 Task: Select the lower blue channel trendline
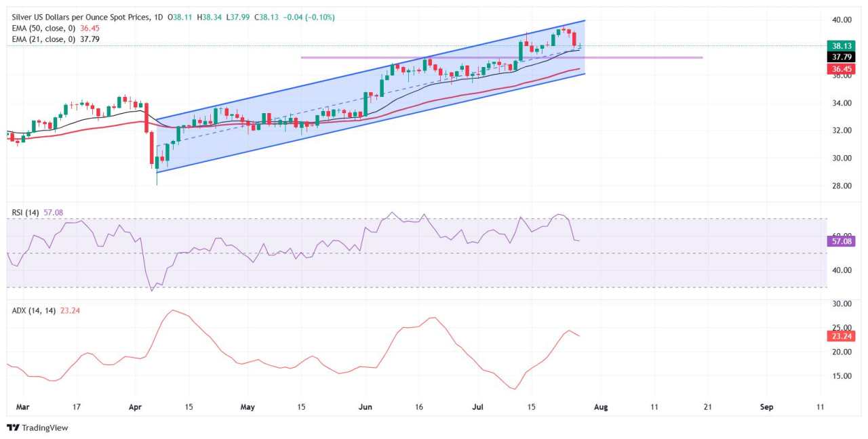pos(370,123)
